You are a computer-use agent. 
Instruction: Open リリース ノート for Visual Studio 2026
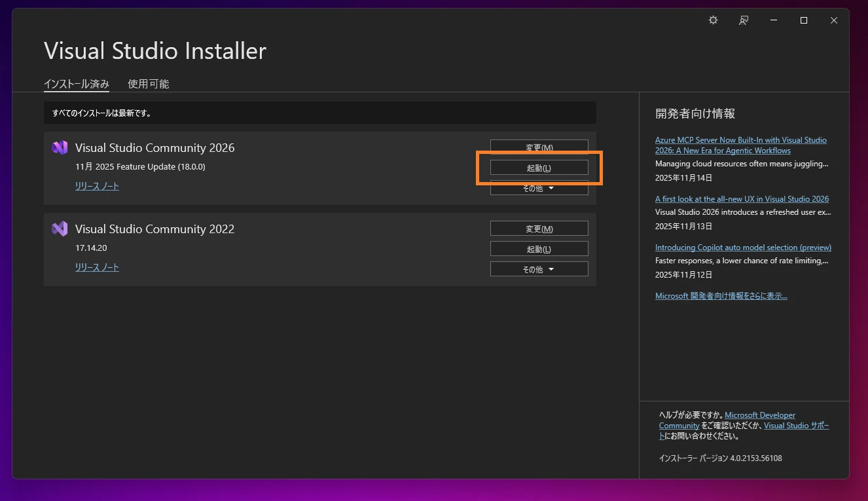(x=97, y=186)
